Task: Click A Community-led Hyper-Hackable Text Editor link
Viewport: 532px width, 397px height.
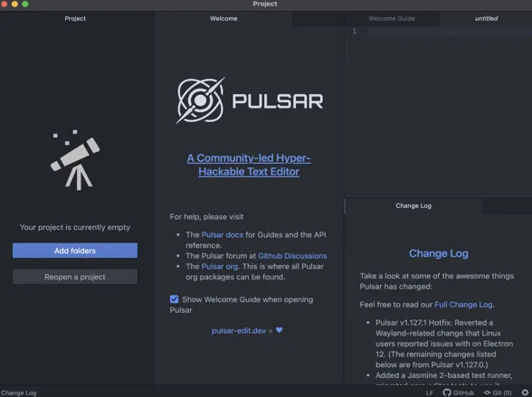Action: click(249, 165)
